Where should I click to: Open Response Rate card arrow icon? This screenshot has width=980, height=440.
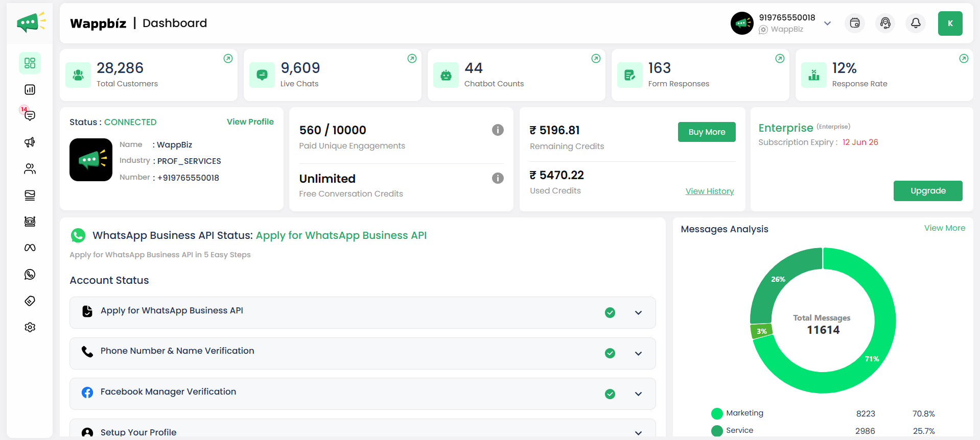[964, 59]
